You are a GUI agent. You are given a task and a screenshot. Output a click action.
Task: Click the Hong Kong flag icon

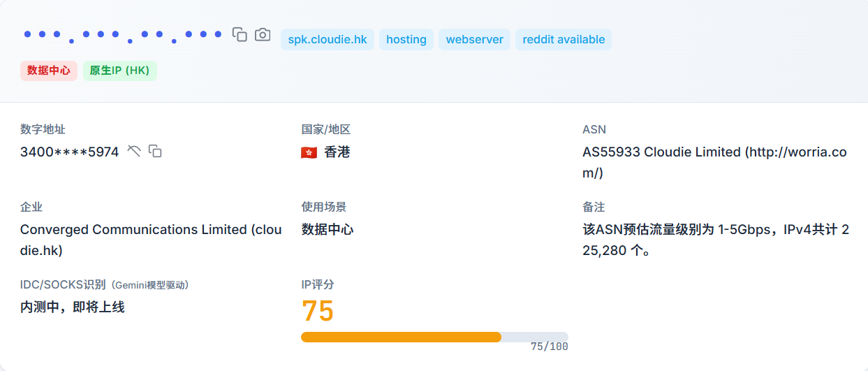tap(309, 152)
